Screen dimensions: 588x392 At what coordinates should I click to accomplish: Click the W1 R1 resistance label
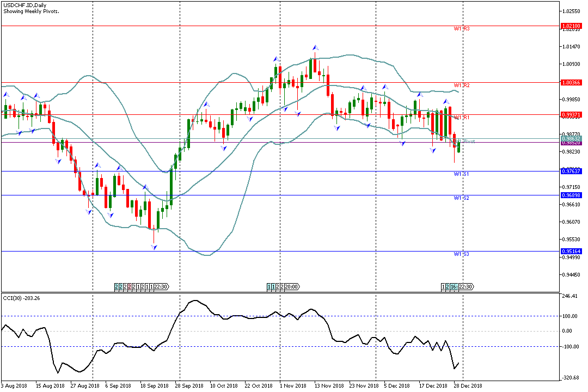462,118
